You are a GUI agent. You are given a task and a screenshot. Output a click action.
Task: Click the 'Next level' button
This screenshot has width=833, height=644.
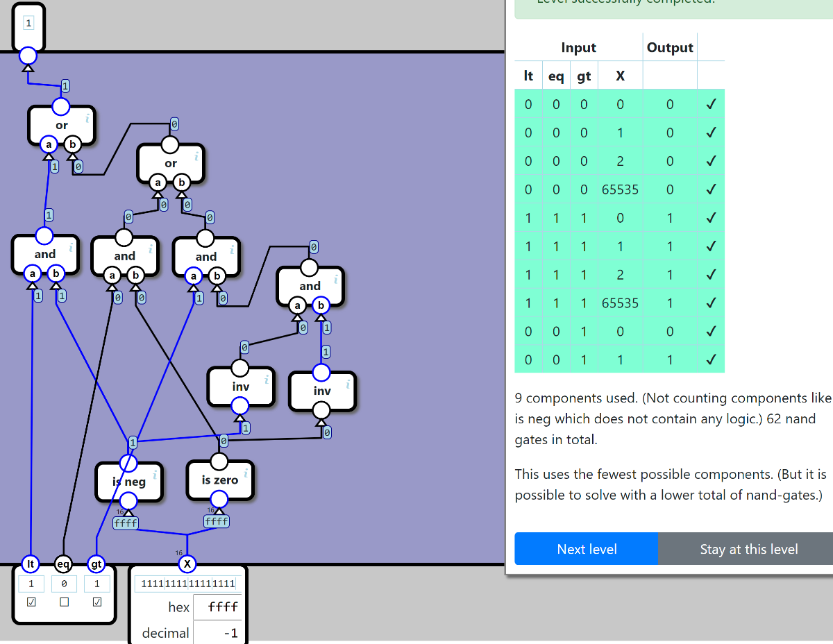(x=587, y=549)
